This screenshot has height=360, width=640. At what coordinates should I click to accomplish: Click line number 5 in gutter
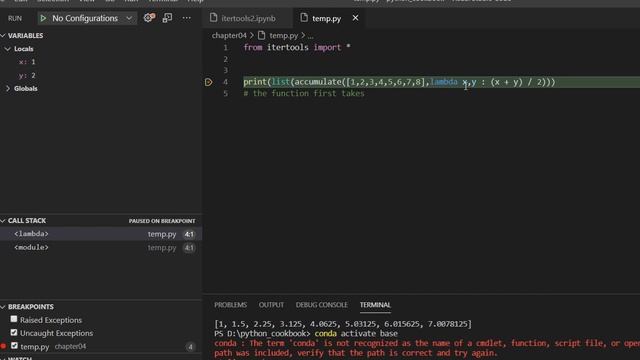click(225, 93)
